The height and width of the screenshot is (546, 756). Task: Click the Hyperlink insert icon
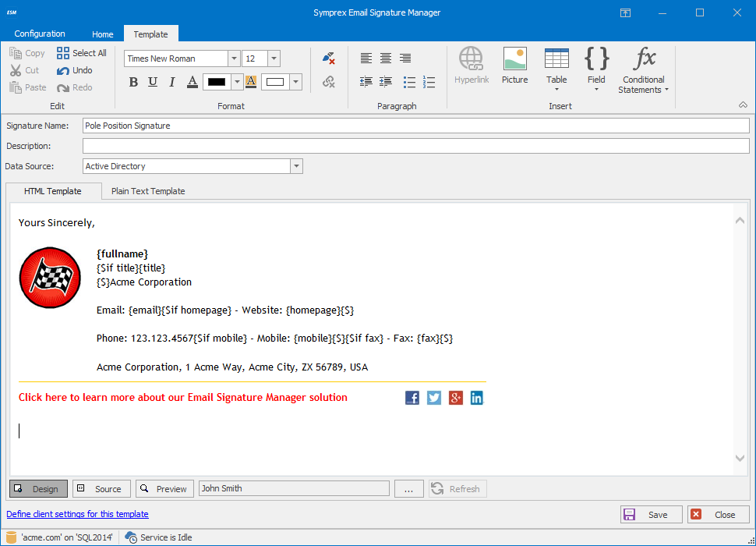click(x=472, y=66)
